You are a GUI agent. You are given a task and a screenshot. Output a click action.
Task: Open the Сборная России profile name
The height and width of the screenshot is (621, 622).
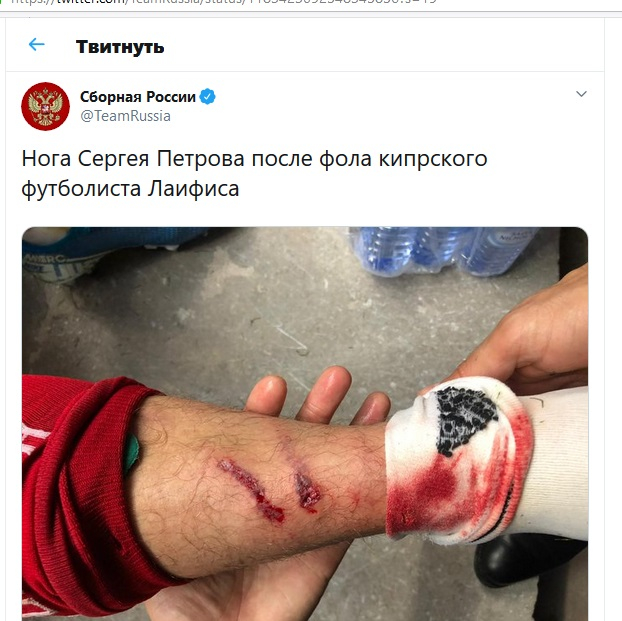pos(138,96)
